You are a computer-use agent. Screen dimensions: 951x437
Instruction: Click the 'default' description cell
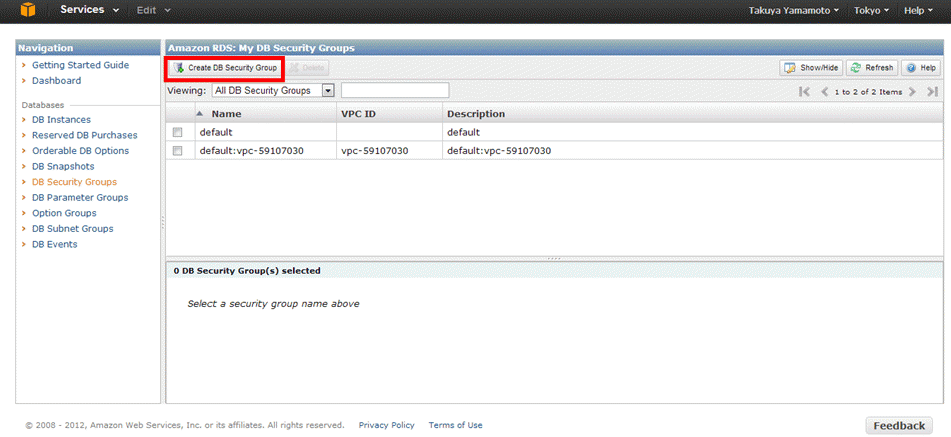tap(693, 132)
